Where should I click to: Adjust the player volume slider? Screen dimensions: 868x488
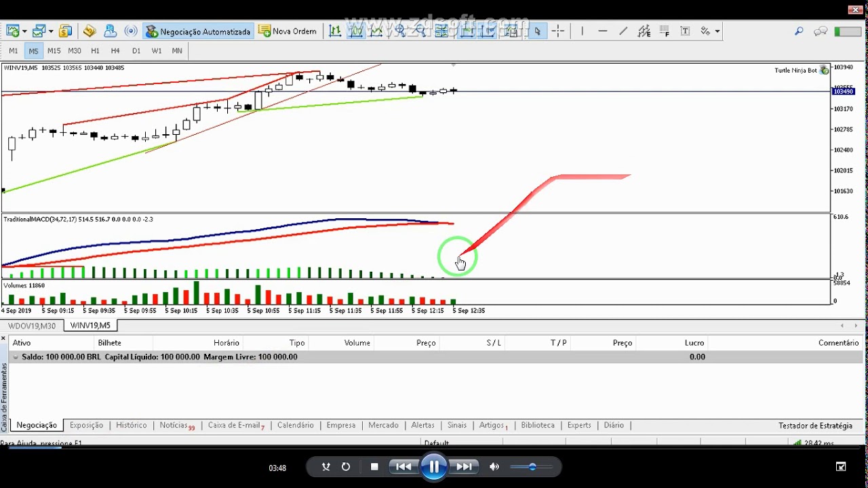(532, 467)
